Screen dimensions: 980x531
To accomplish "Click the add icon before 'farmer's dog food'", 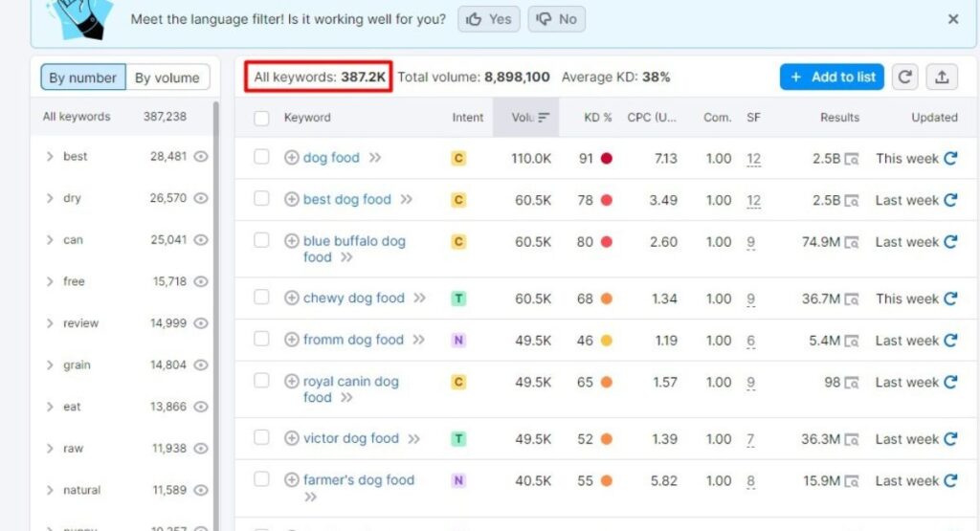I will coord(291,479).
